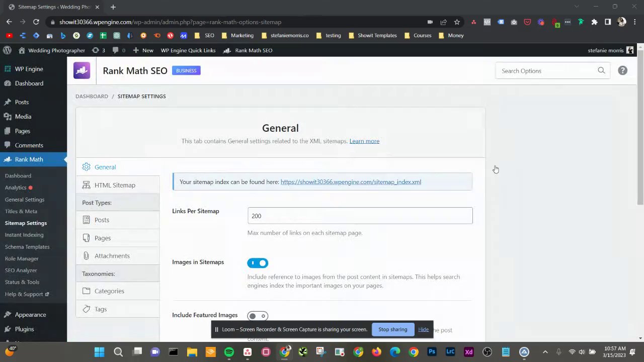This screenshot has width=644, height=362.
Task: Open the Marketing bookmarks folder
Action: pyautogui.click(x=236, y=35)
